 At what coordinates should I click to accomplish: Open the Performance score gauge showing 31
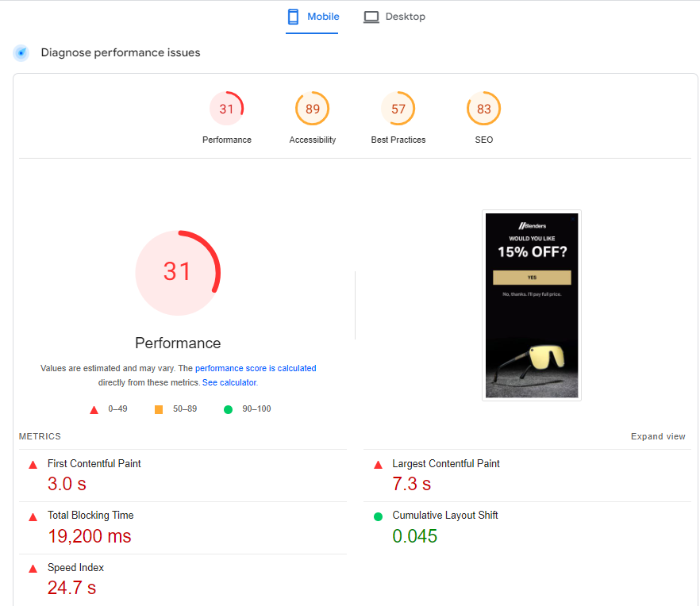(x=226, y=109)
